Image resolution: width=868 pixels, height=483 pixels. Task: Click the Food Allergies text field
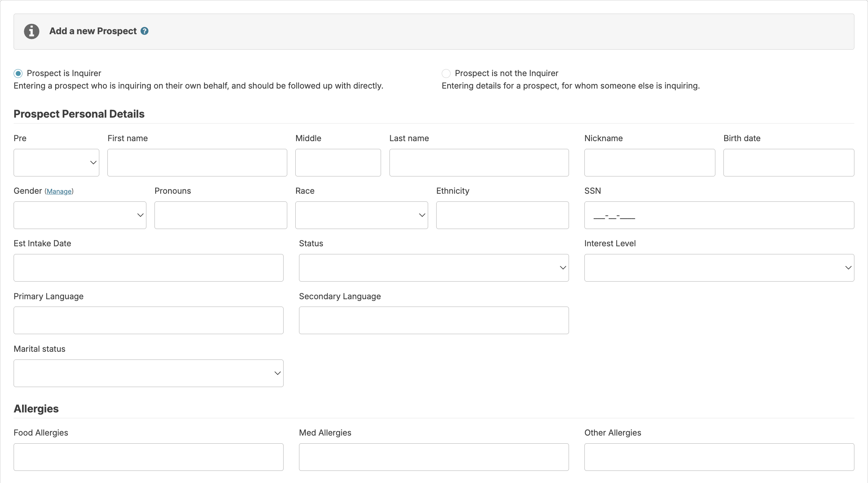pyautogui.click(x=148, y=457)
